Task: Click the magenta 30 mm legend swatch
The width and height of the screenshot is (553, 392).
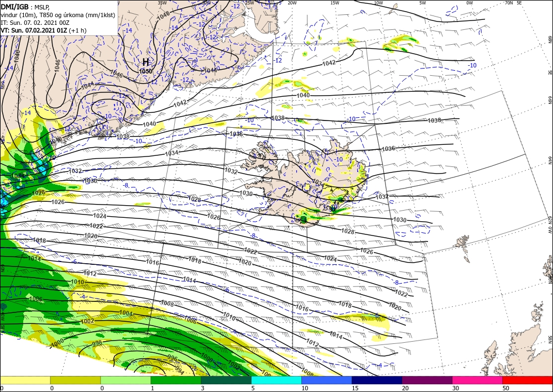Action: pos(478,380)
